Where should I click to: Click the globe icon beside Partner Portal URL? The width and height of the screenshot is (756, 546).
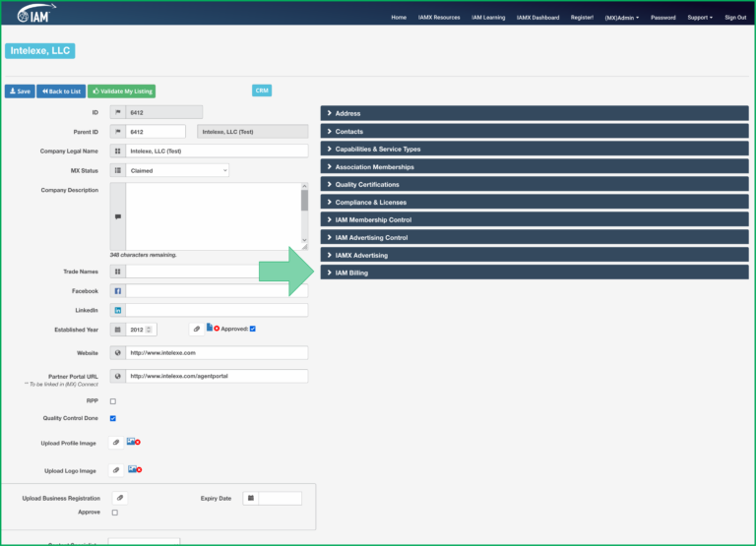(x=118, y=376)
